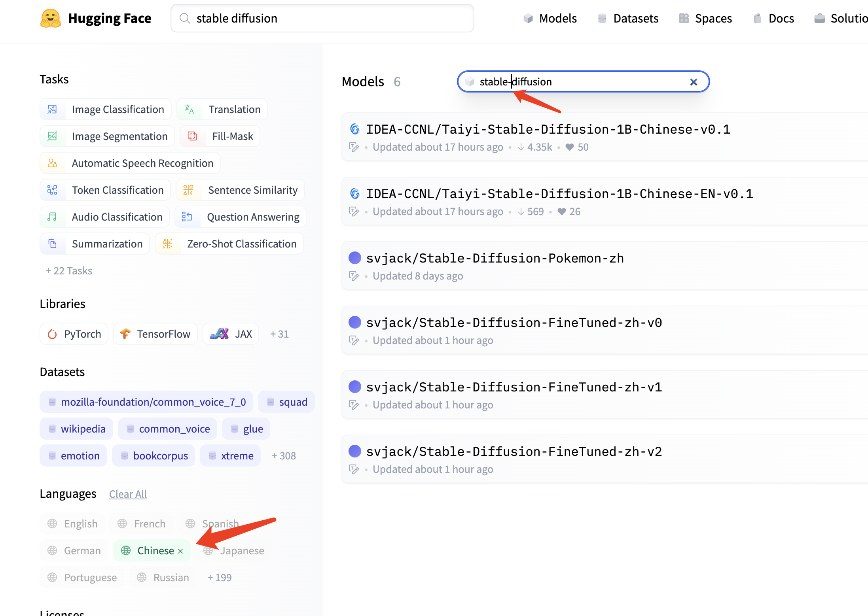Click the Clear All languages link
Viewport: 868px width, 616px height.
pos(128,494)
